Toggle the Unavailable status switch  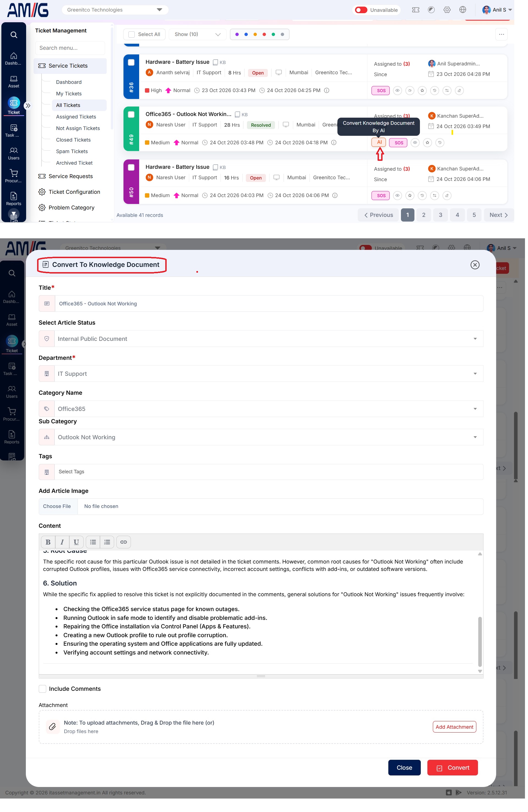point(361,10)
